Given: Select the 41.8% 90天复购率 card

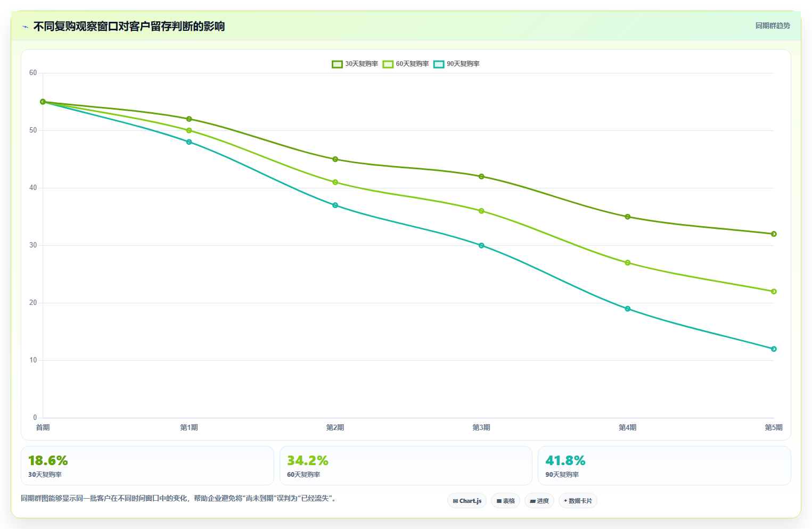Looking at the screenshot, I should click(x=664, y=466).
